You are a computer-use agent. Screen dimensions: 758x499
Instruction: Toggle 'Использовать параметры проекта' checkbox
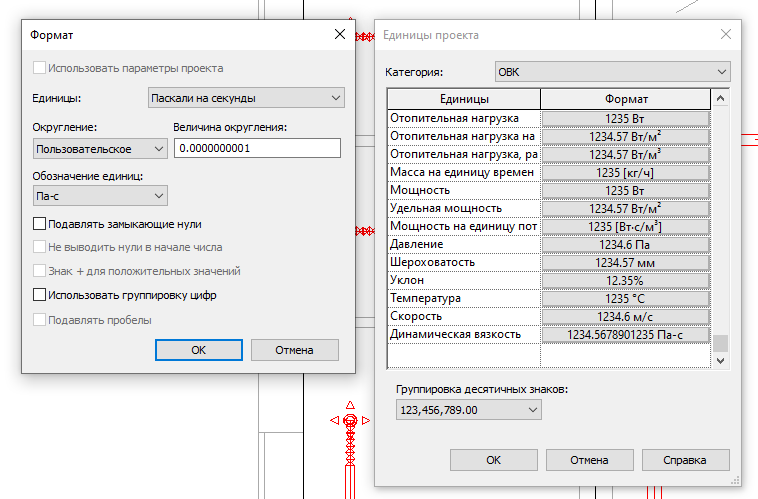[40, 68]
